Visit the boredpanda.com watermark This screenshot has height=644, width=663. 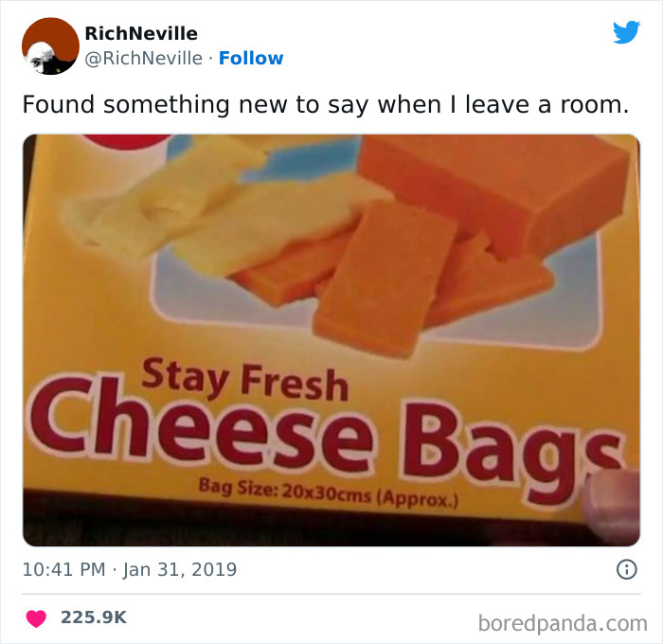tap(563, 623)
